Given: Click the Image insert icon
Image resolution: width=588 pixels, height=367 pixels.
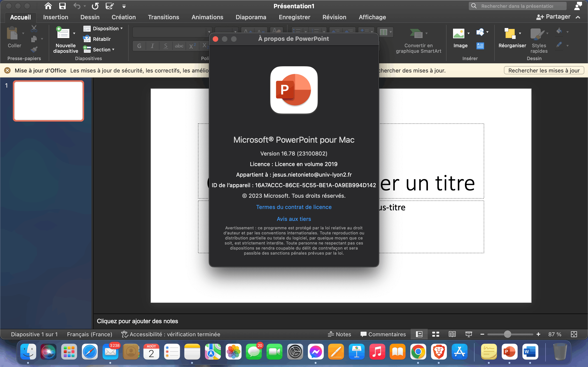Looking at the screenshot, I should click(458, 33).
